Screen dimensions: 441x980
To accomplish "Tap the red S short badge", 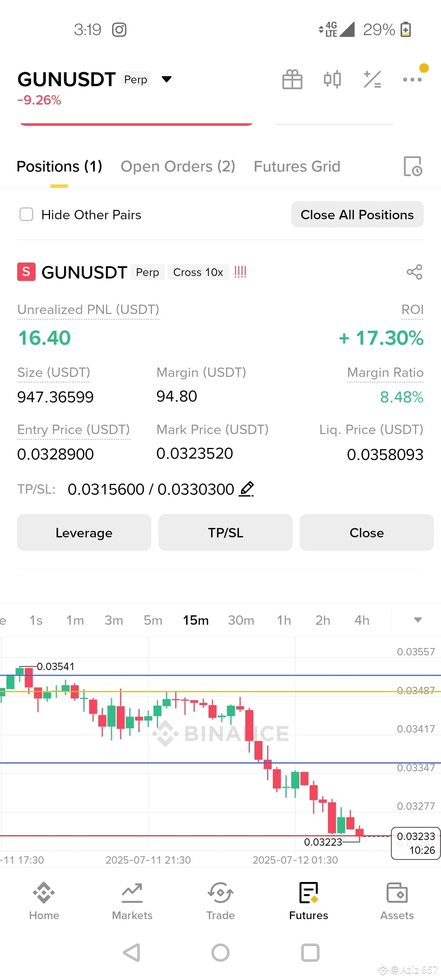I will 26,272.
